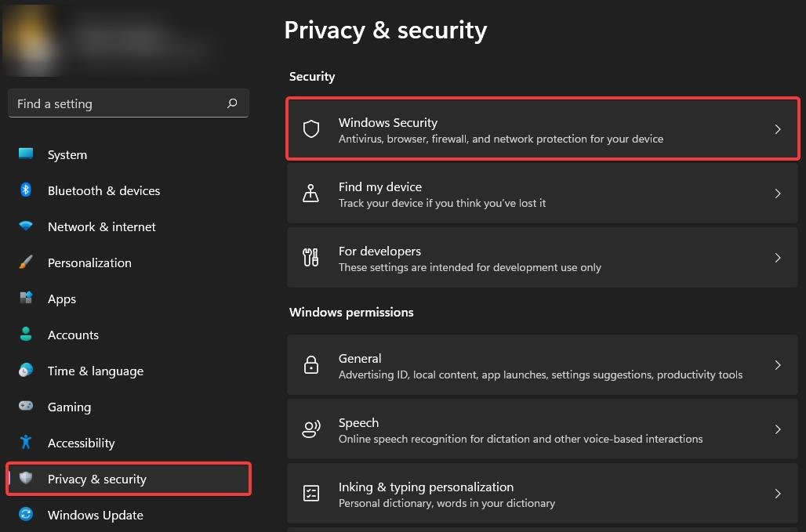
Task: Expand General permissions with its chevron
Action: 778,365
